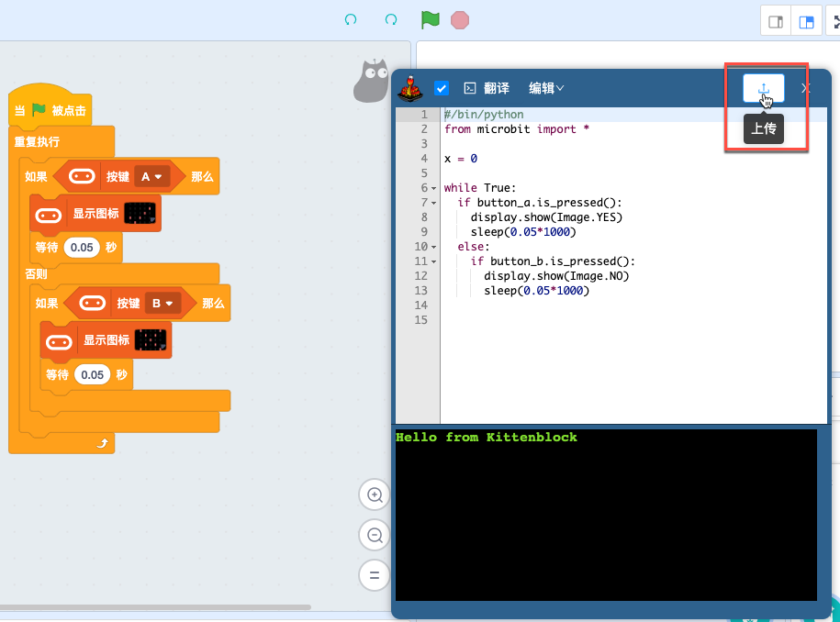
Task: Switch to small stage layout icon
Action: pos(775,21)
